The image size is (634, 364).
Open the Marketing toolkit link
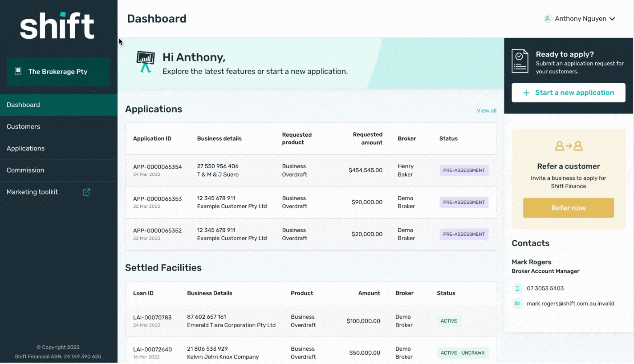coord(59,192)
